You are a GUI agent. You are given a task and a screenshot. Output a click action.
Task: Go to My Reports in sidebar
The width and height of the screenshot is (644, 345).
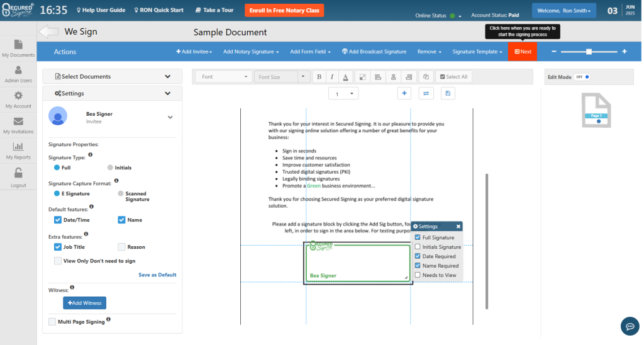tap(18, 150)
